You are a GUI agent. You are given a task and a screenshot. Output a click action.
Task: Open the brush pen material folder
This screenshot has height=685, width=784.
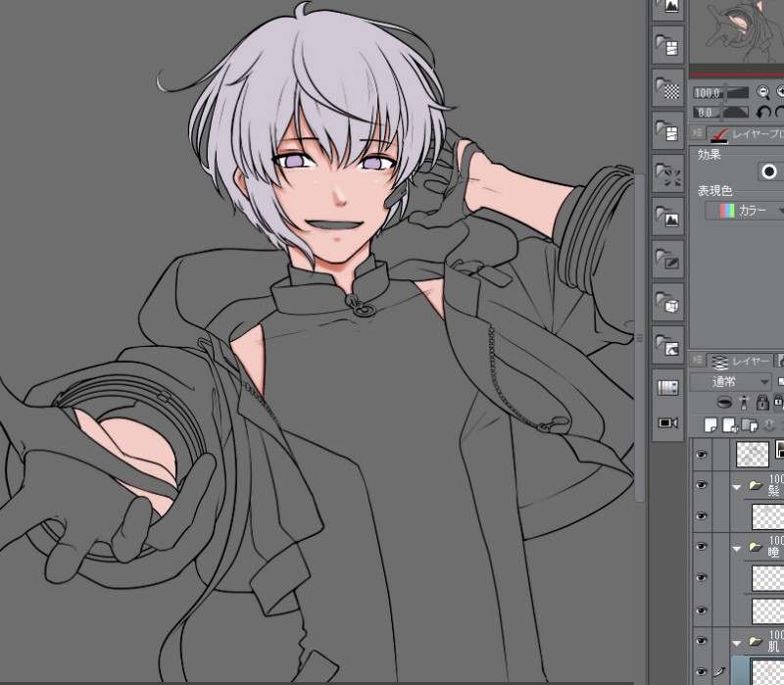[x=667, y=260]
